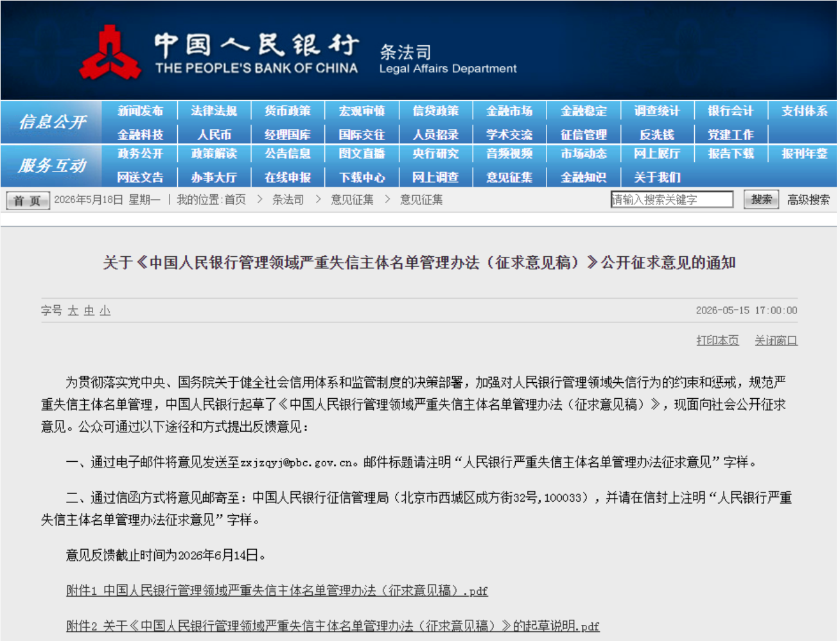Screen dimensions: 840x641
Task: Navigate to 网上展厅
Action: pyautogui.click(x=657, y=154)
